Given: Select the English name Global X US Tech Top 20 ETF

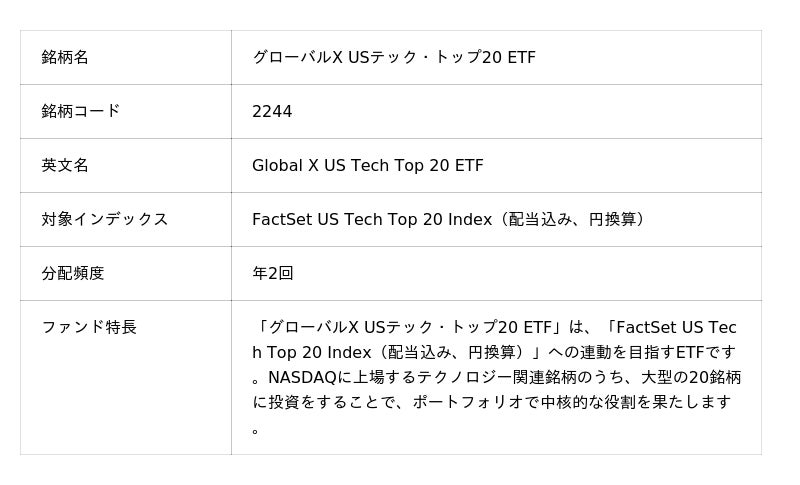Looking at the screenshot, I should coord(367,166).
